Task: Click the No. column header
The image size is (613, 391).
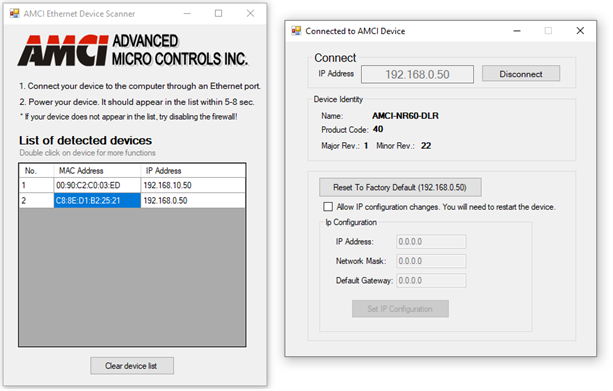Action: 36,170
